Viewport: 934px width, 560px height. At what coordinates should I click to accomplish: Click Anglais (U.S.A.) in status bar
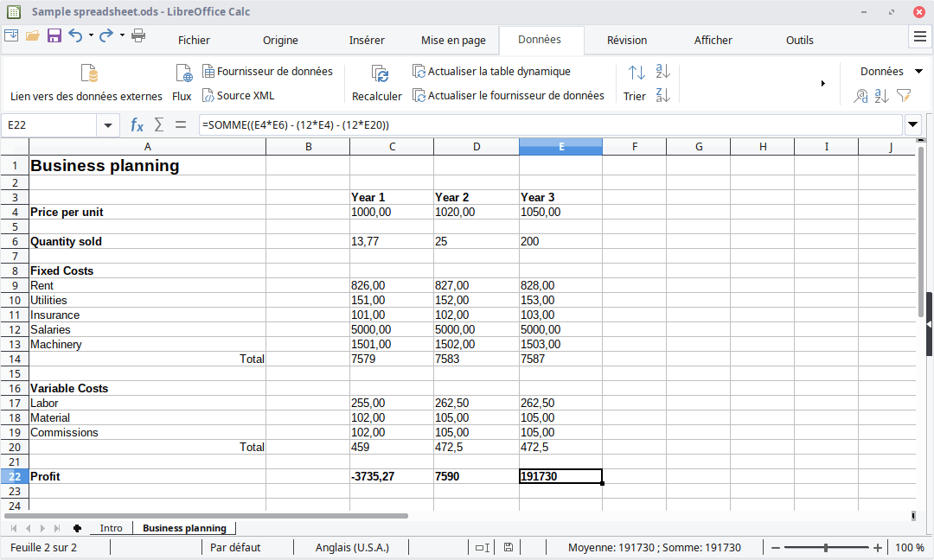click(x=352, y=548)
